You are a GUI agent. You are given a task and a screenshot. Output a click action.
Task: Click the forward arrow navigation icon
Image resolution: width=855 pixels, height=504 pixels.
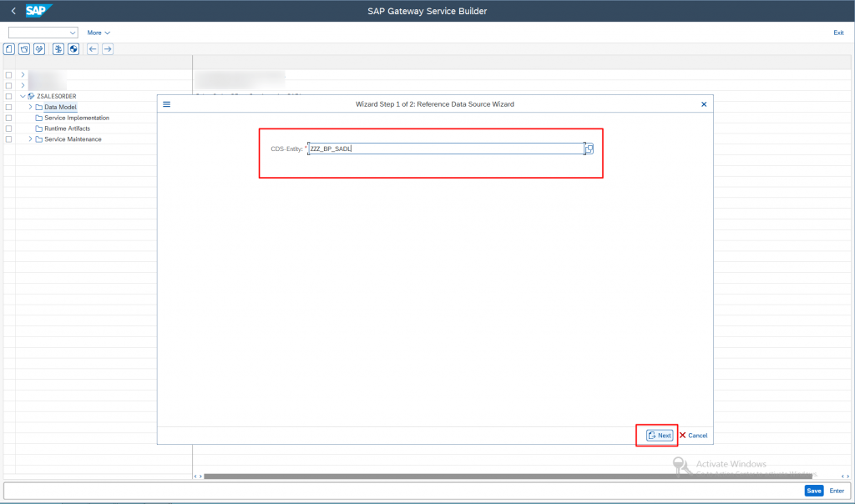tap(107, 49)
